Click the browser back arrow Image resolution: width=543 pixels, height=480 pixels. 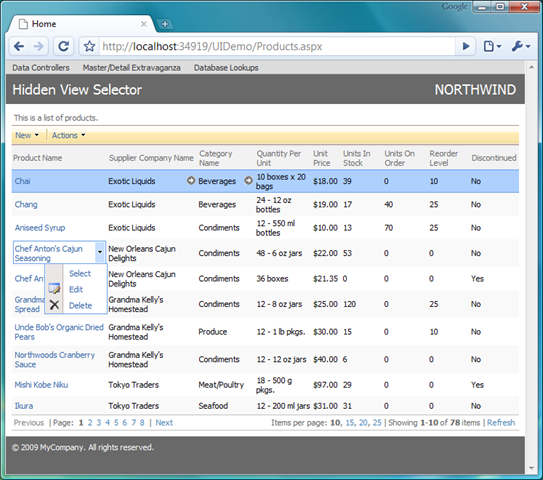(x=19, y=46)
